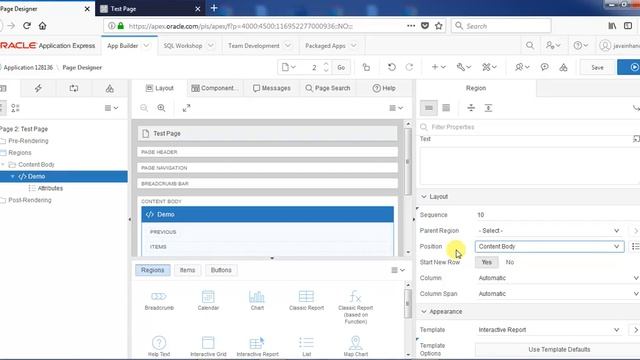Image resolution: width=640 pixels, height=360 pixels.
Task: Switch to the Page Search tab
Action: (x=328, y=88)
